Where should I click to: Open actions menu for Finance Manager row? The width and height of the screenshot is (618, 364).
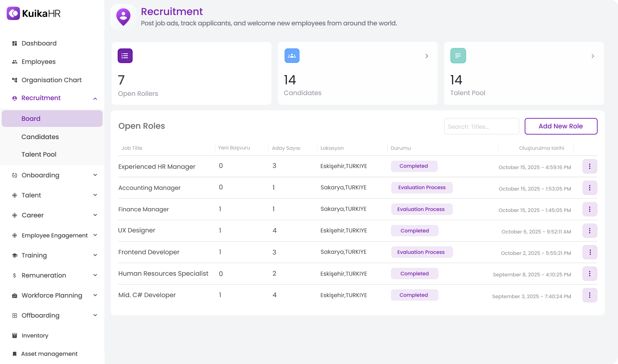590,209
